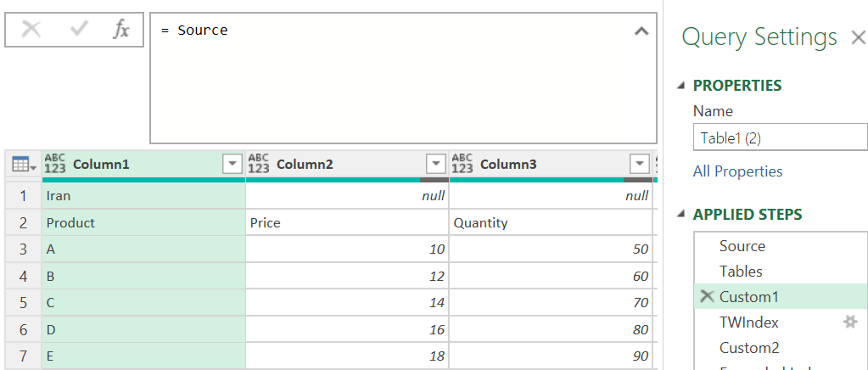The width and height of the screenshot is (868, 370).
Task: Click the Column3 cell showing 80
Action: (x=552, y=329)
